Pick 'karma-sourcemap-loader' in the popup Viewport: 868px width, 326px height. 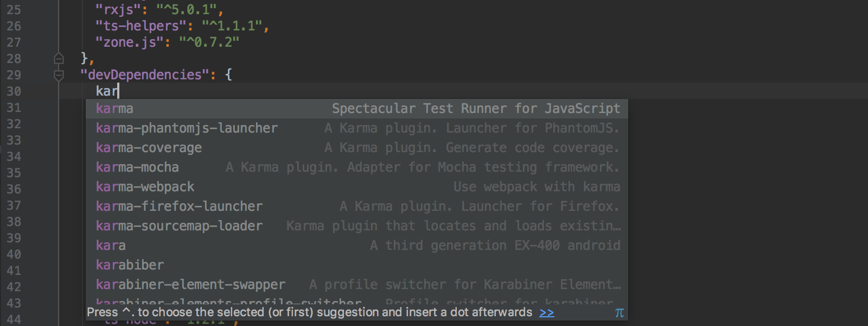point(357,226)
